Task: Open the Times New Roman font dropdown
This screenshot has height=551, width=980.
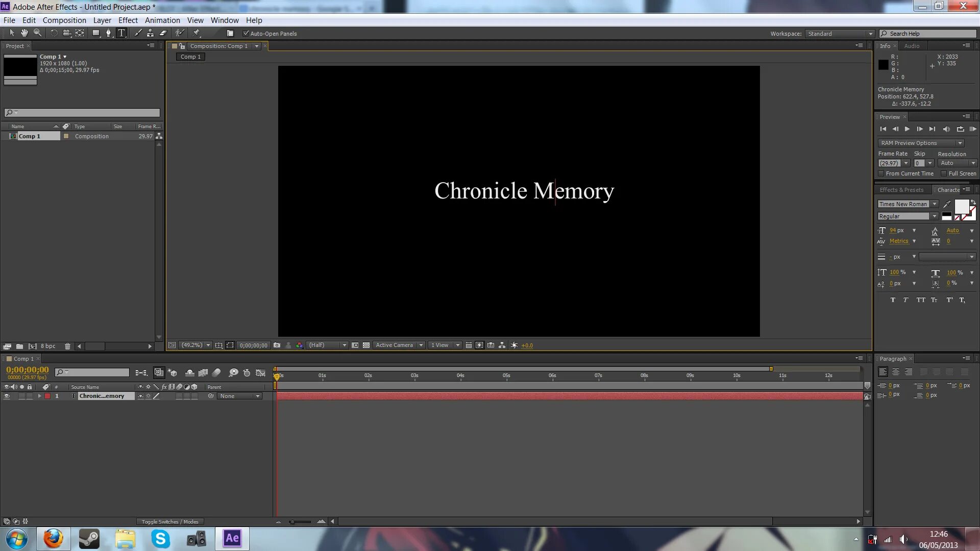Action: coord(935,204)
